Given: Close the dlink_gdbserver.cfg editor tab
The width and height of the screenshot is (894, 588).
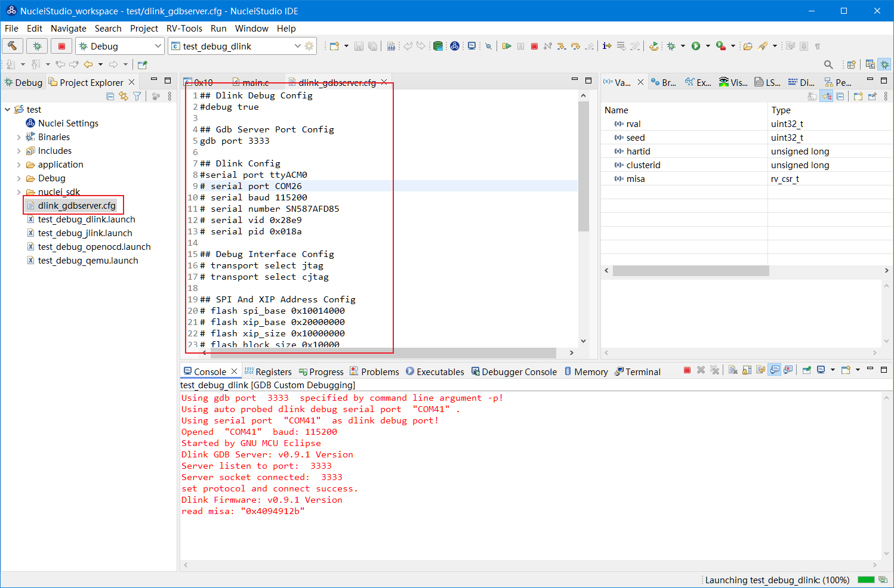Looking at the screenshot, I should (384, 82).
